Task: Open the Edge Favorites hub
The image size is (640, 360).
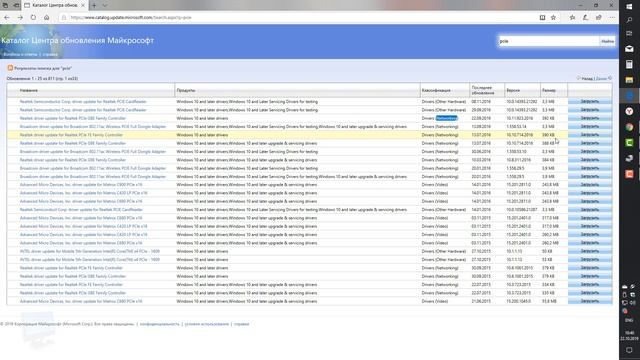Action: [572, 18]
